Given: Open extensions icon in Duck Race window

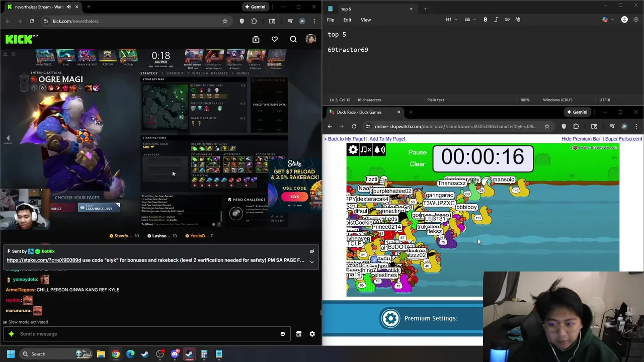Looking at the screenshot, I should pos(576,126).
